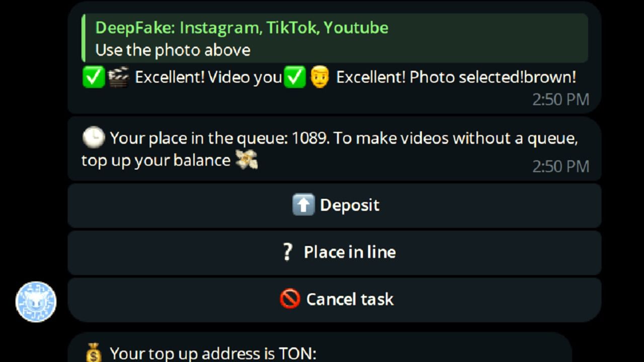Click the red prohibited icon beside Cancel task

pyautogui.click(x=290, y=299)
